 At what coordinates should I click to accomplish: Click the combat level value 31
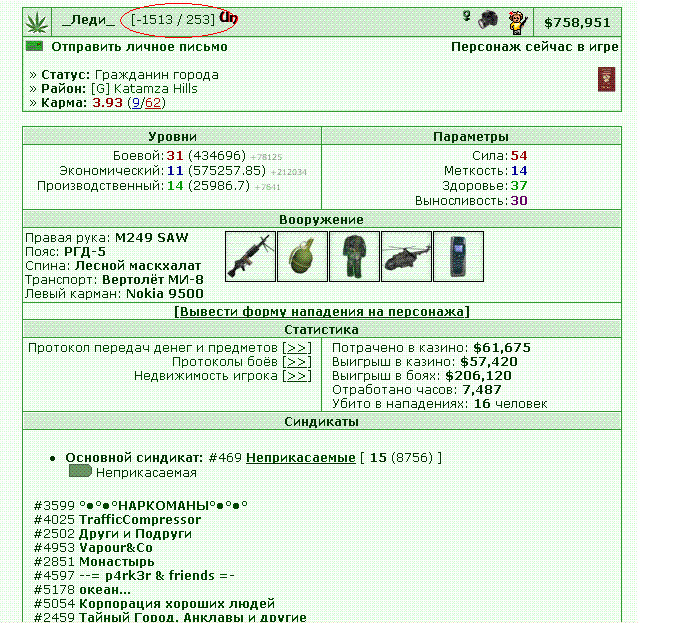click(x=175, y=156)
